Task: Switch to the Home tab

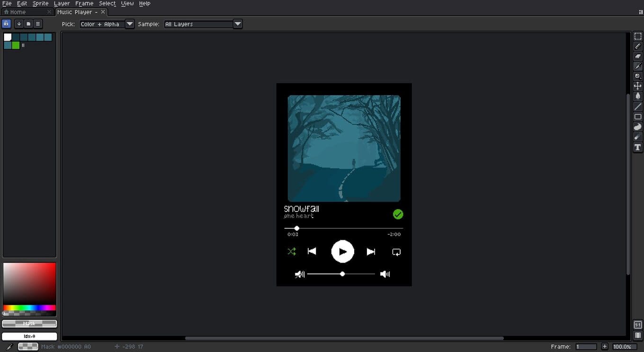Action: [x=18, y=12]
